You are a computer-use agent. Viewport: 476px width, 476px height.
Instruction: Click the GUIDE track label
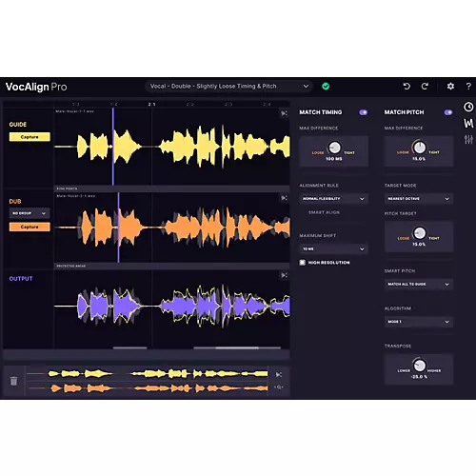pos(18,125)
